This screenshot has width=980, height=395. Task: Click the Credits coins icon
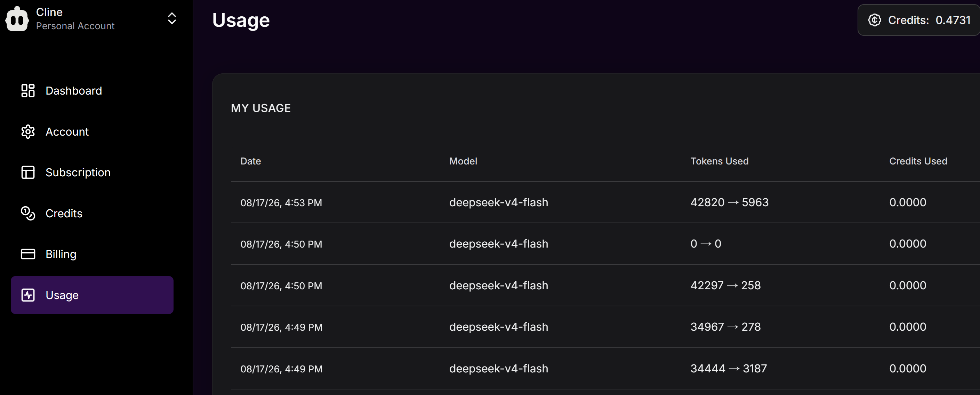click(28, 213)
